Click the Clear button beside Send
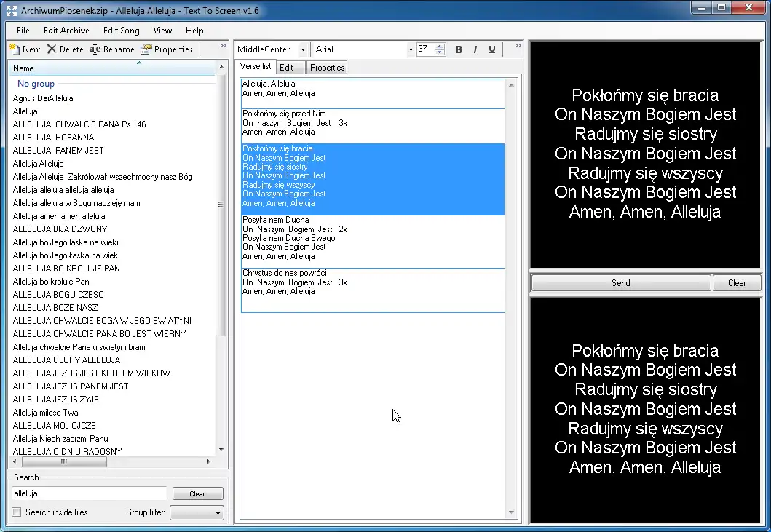 (x=737, y=282)
